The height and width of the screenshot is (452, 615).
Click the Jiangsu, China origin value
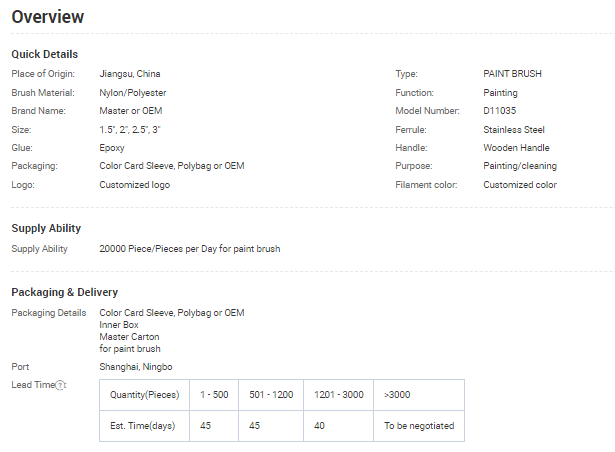pyautogui.click(x=130, y=74)
